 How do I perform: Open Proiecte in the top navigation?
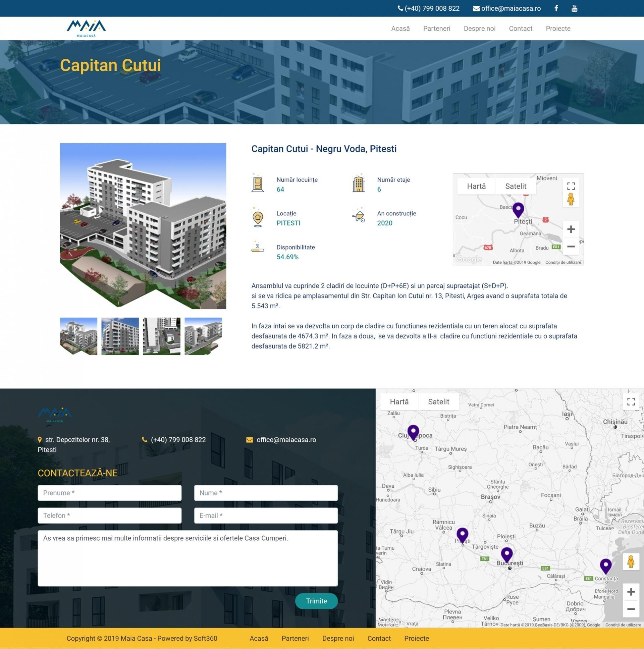pos(558,29)
